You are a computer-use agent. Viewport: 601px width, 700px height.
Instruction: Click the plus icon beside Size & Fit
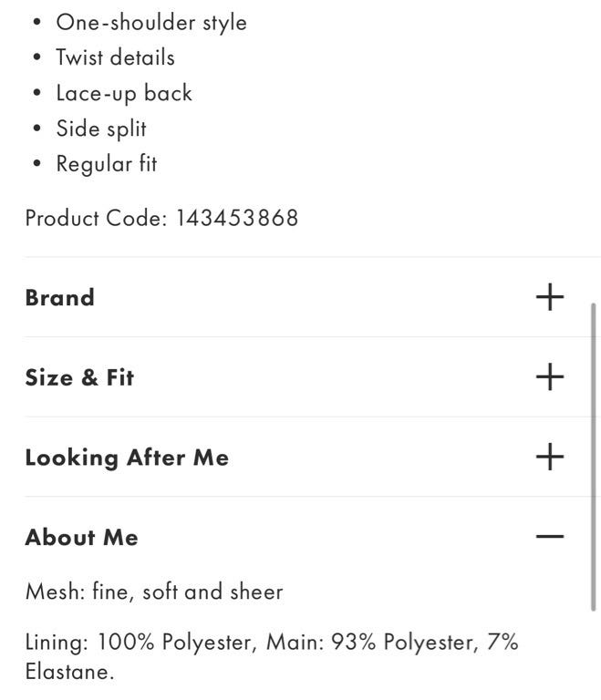[549, 376]
